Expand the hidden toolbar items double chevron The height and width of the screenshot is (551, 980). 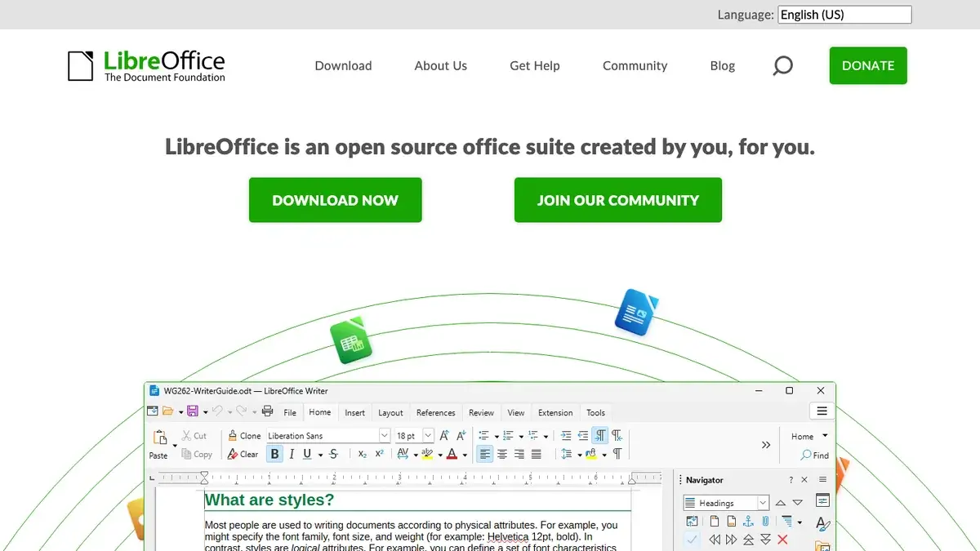[766, 445]
